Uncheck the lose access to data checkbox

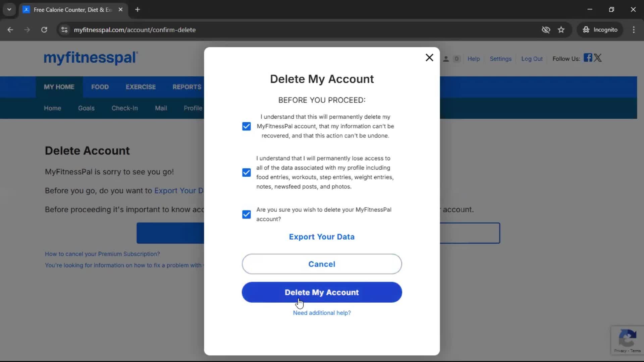[247, 173]
